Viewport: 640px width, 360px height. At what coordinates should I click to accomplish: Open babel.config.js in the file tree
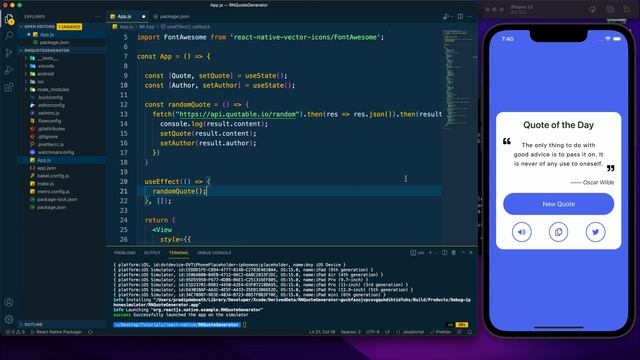tap(53, 176)
